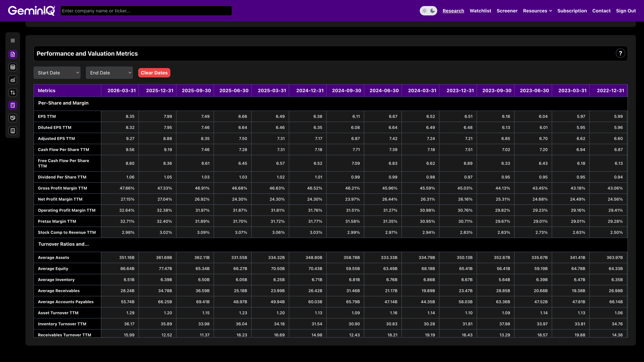Select the Gross Profit Margin TTM label
644x362 pixels.
point(62,188)
